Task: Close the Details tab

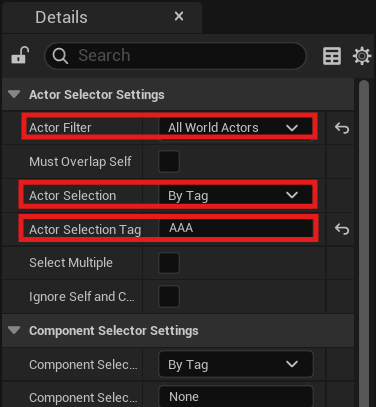Action: pyautogui.click(x=179, y=16)
